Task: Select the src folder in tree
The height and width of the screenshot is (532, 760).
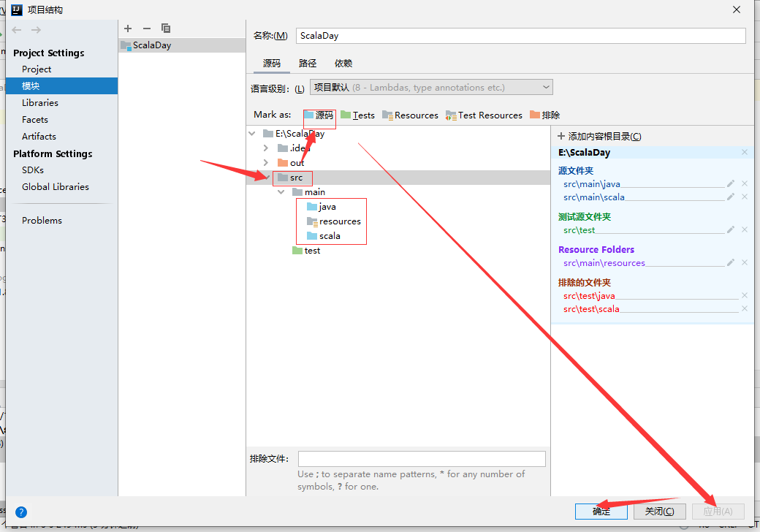Action: [x=296, y=178]
